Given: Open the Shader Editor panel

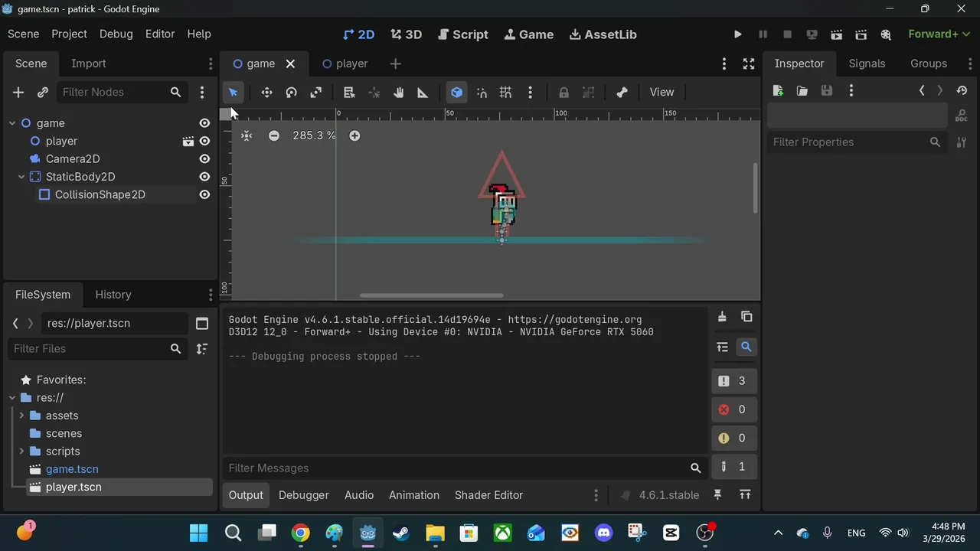Looking at the screenshot, I should tap(488, 495).
